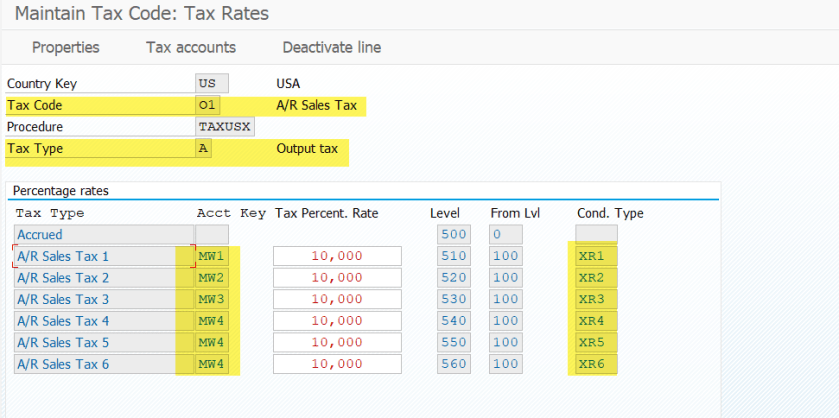Edit tax rate for A/R Sales Tax 4

[337, 320]
